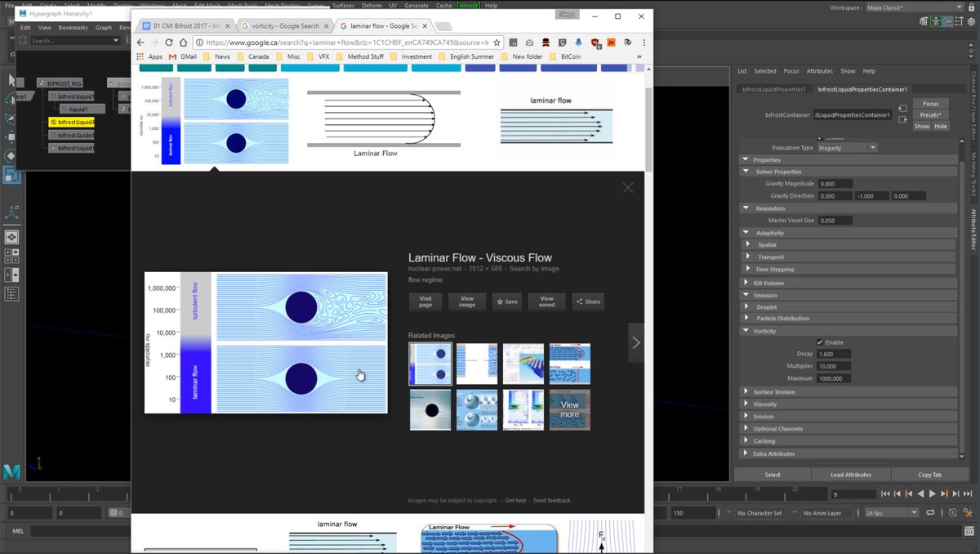The image size is (980, 554).
Task: Click the Presets button in Attribute Editor
Action: click(930, 115)
